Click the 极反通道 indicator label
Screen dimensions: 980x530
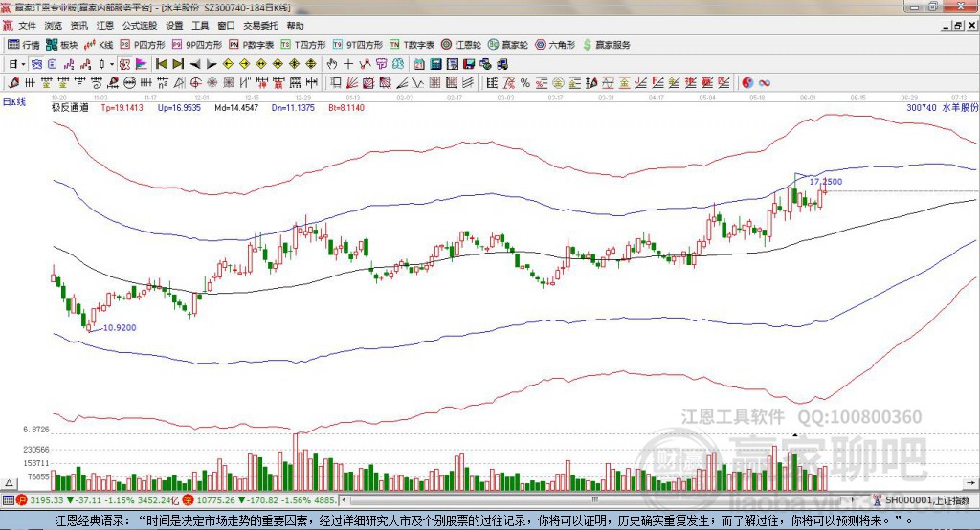point(70,107)
